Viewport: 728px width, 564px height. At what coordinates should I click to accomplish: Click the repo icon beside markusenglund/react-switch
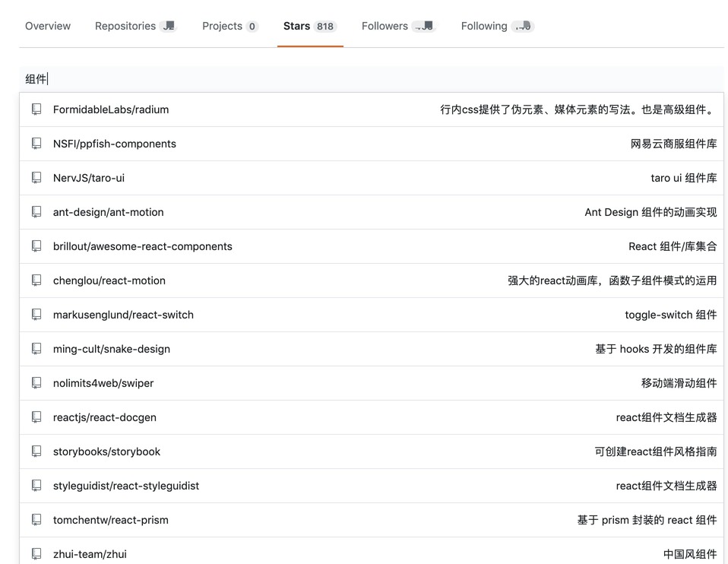36,315
